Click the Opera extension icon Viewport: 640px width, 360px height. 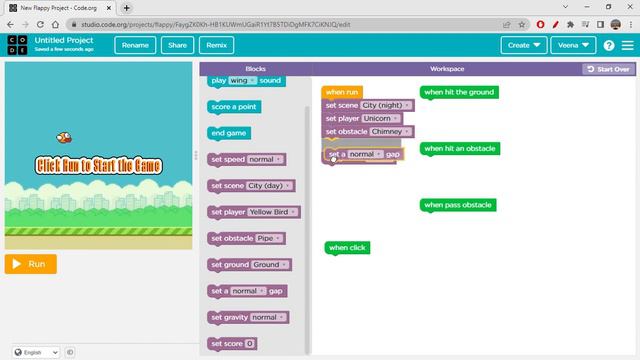pos(540,24)
